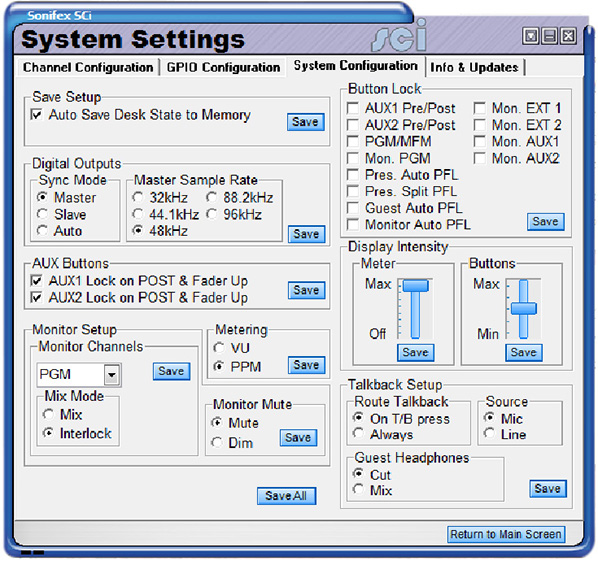Check the Mon. EXT 2 lock box
The width and height of the screenshot is (598, 561).
tap(479, 125)
